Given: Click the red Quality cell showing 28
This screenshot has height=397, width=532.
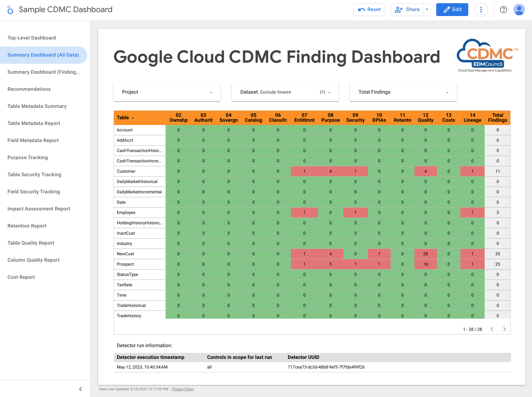Looking at the screenshot, I should point(425,254).
